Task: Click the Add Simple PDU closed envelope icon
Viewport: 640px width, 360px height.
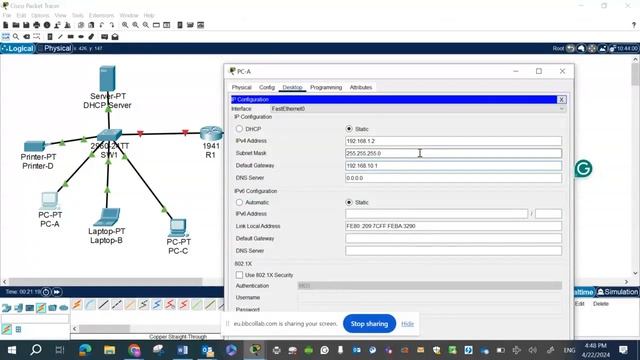Action: pyautogui.click(x=104, y=37)
